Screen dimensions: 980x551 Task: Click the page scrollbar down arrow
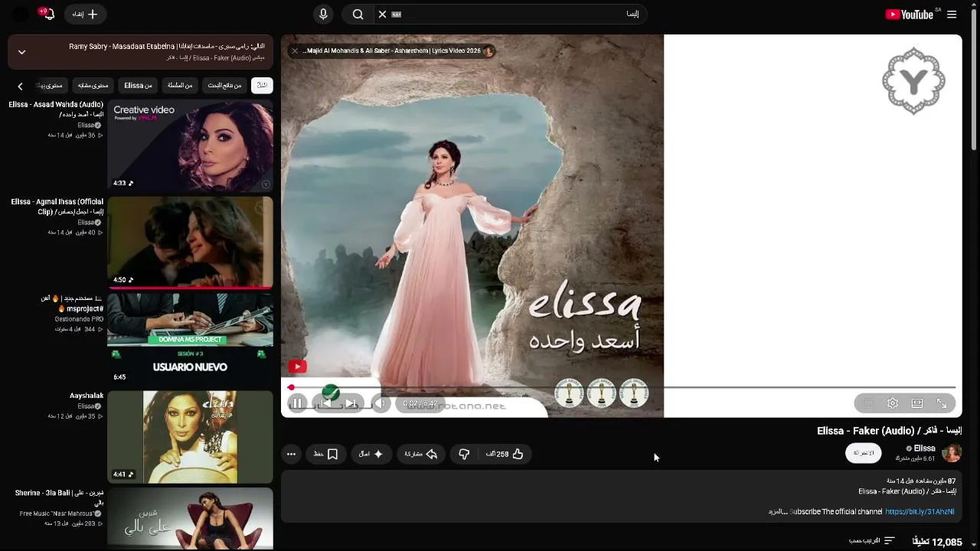point(975,546)
